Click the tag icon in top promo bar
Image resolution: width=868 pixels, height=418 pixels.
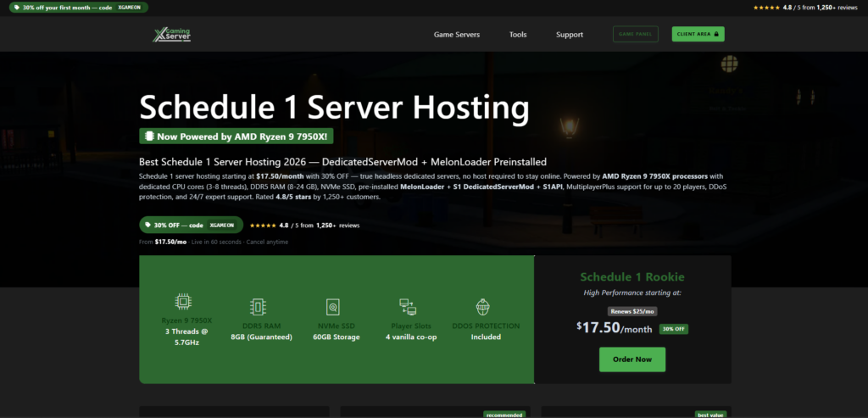pos(17,8)
